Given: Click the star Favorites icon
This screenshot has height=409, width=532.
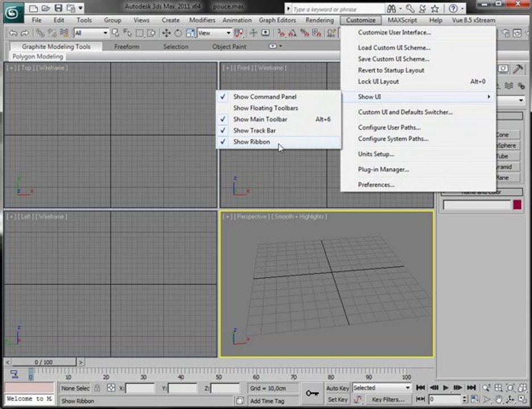Looking at the screenshot, I should 435,9.
